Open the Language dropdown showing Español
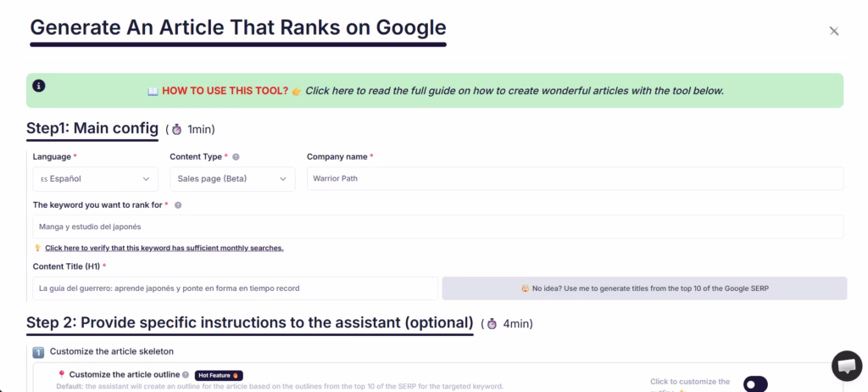The width and height of the screenshot is (868, 392). click(x=95, y=179)
